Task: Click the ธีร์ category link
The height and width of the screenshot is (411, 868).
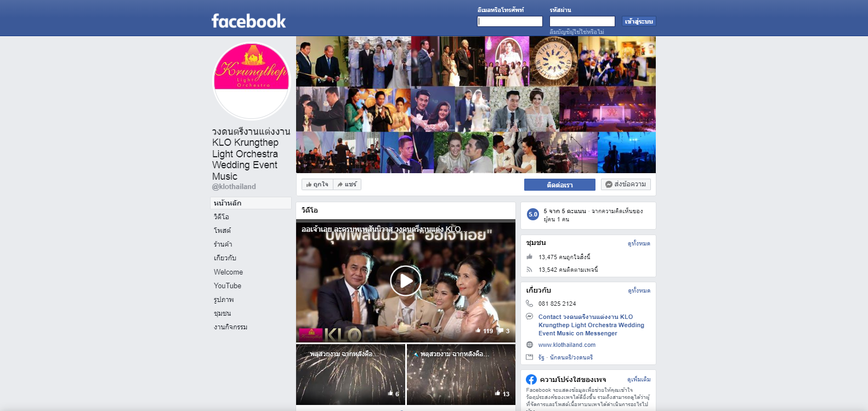Action: [541, 357]
